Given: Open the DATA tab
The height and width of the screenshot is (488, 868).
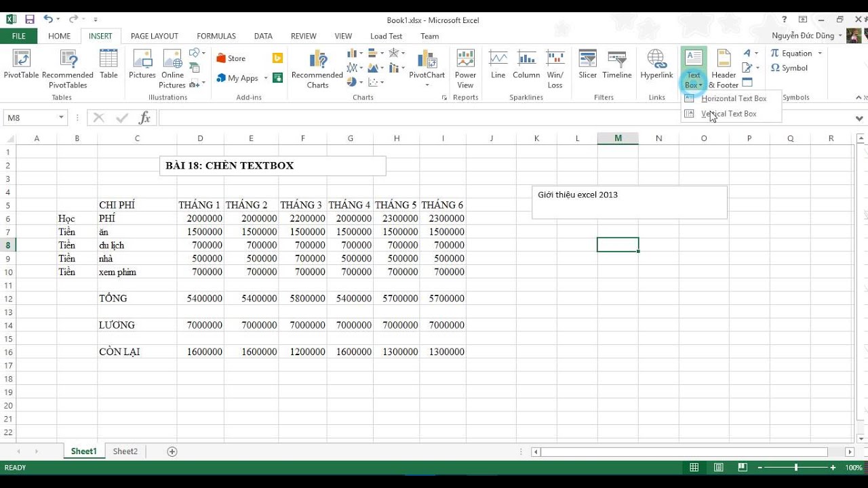Looking at the screenshot, I should (x=263, y=36).
